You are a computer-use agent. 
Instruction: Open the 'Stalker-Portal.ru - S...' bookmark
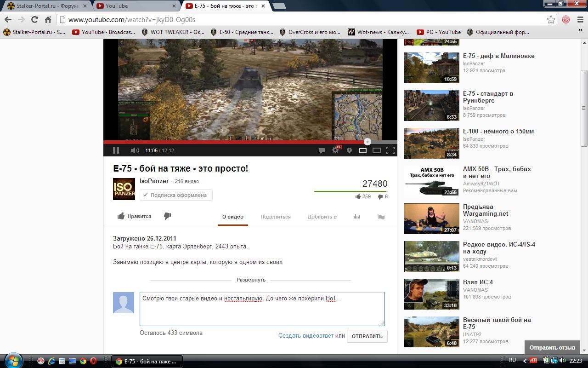pos(34,32)
